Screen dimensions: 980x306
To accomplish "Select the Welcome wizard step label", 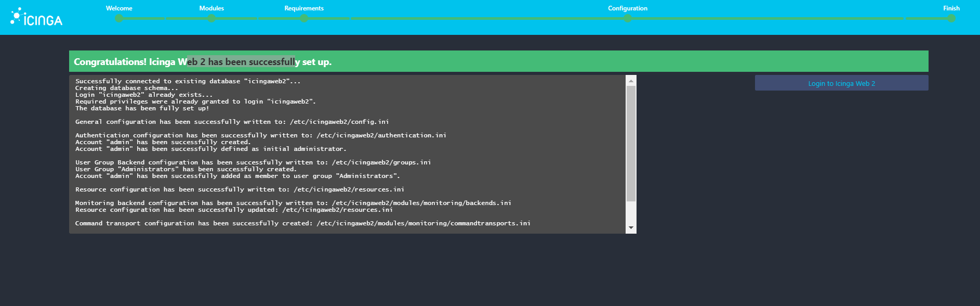I will pos(119,8).
